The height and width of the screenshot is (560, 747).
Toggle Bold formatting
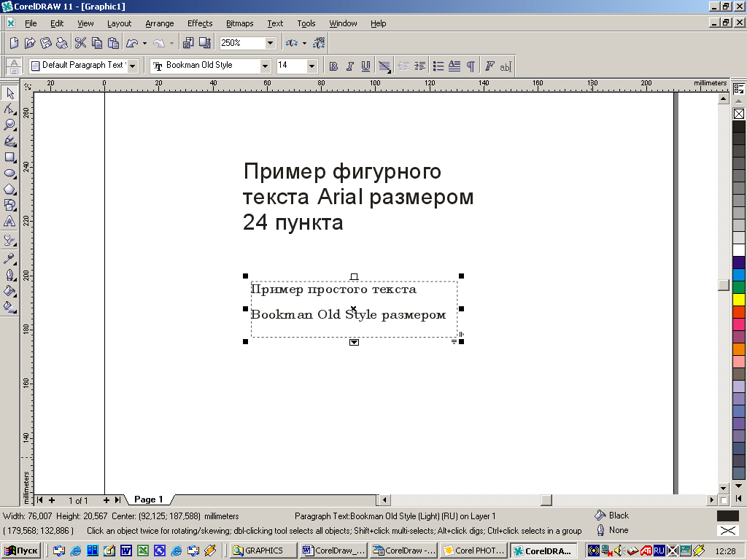333,66
